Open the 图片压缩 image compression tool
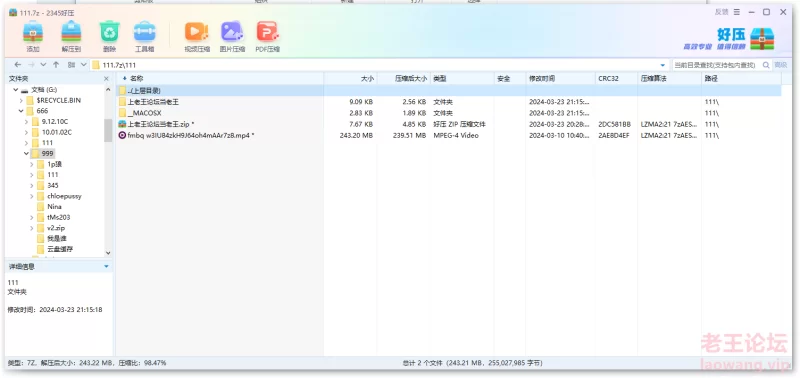 (x=232, y=32)
